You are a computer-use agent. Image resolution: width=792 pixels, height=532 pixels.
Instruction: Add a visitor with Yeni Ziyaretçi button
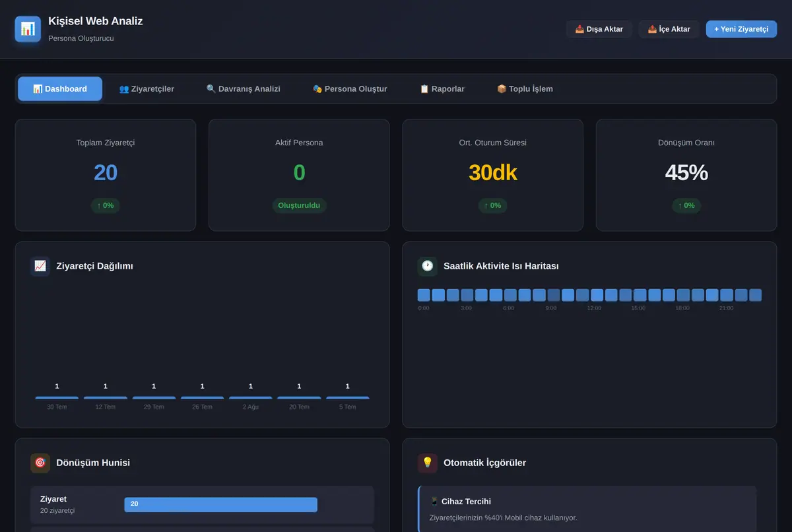741,29
